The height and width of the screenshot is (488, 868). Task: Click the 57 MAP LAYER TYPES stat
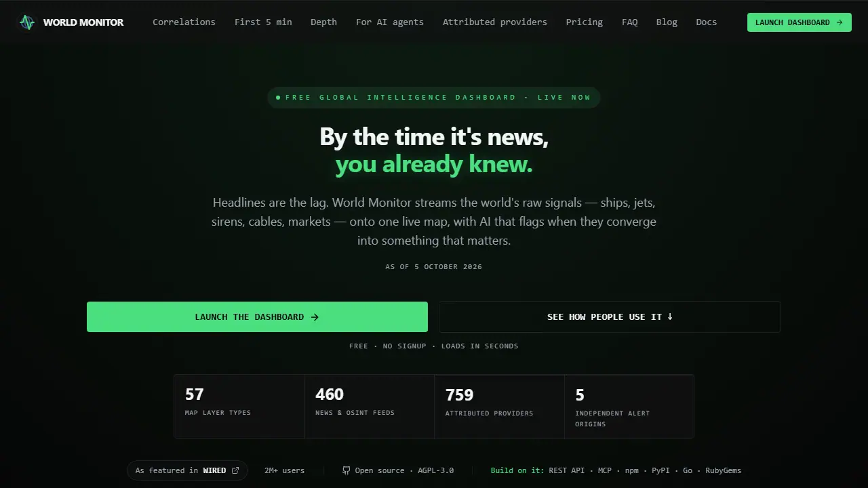tap(239, 406)
